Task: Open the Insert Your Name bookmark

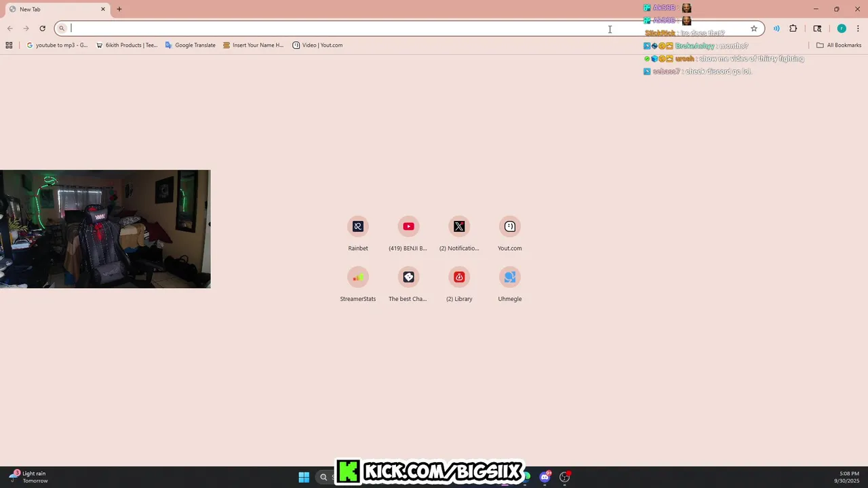Action: point(253,45)
